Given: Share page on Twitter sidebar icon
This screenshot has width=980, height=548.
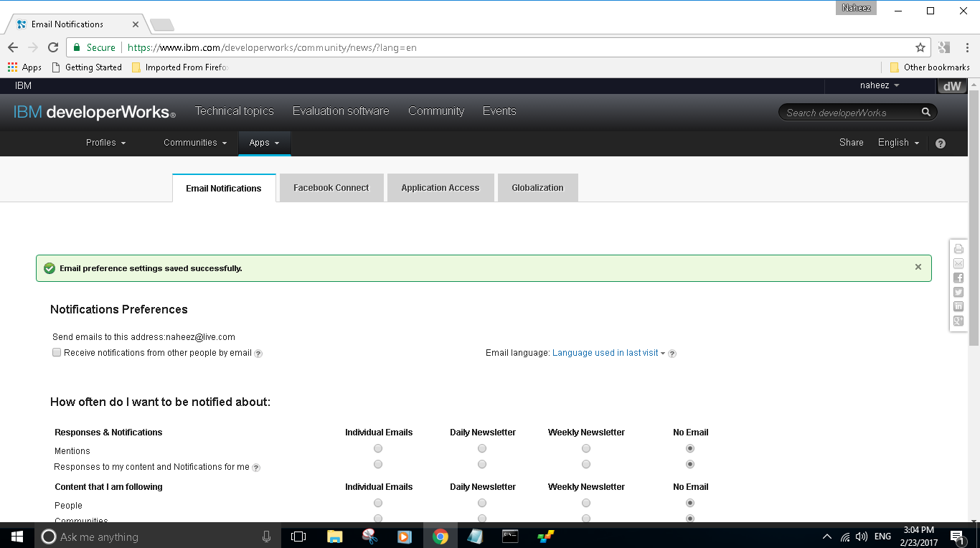Looking at the screenshot, I should coord(958,292).
